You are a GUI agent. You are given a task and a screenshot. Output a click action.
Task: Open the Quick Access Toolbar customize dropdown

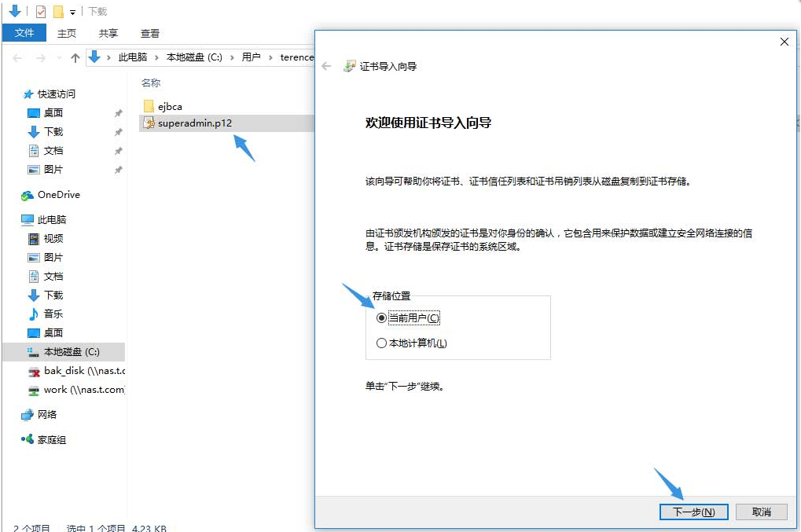(72, 12)
